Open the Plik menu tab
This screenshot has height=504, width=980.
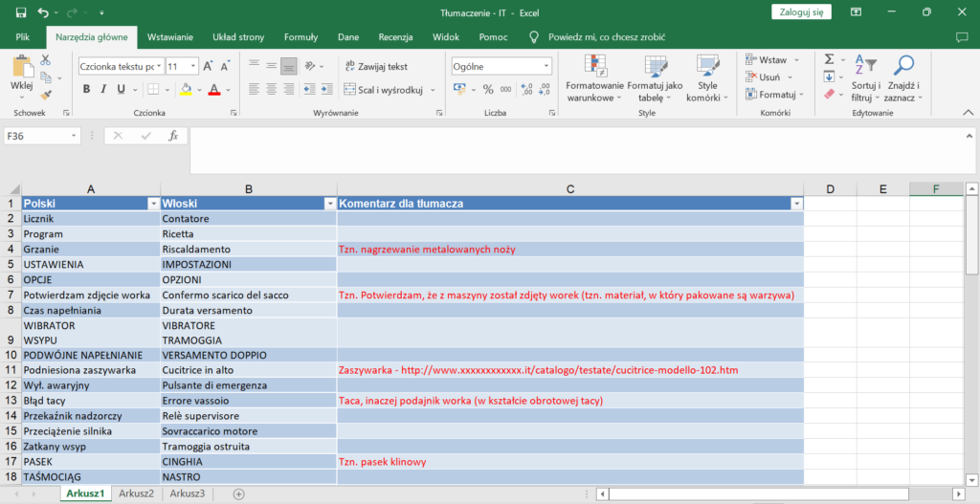(x=23, y=37)
